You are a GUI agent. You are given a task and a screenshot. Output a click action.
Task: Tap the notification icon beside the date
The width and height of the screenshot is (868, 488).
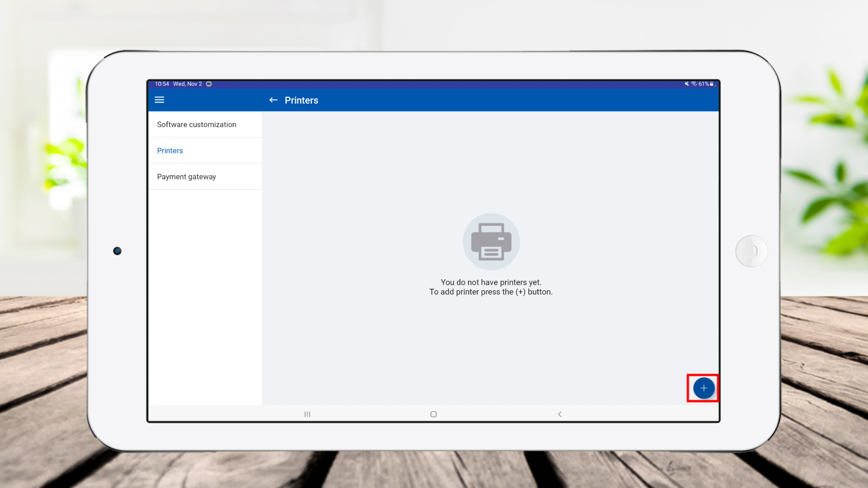[209, 84]
